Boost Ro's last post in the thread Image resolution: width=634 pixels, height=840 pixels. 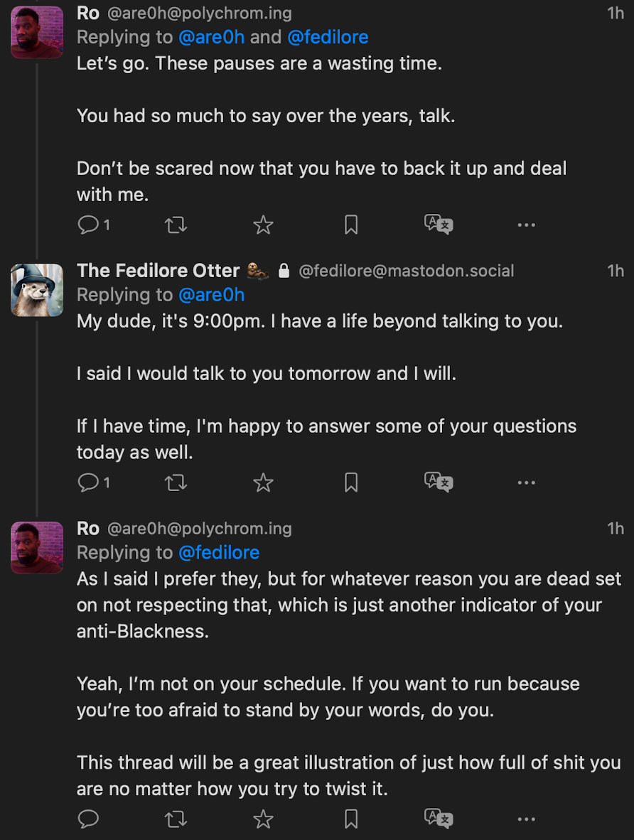click(x=176, y=819)
